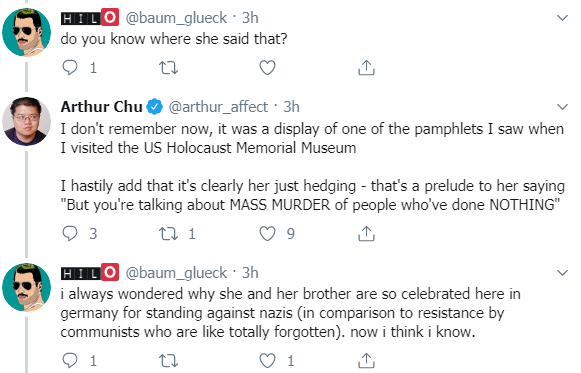Open the 3h timestamp on Arthur Chu's tweet
Screen dimensions: 581x373
pos(291,107)
